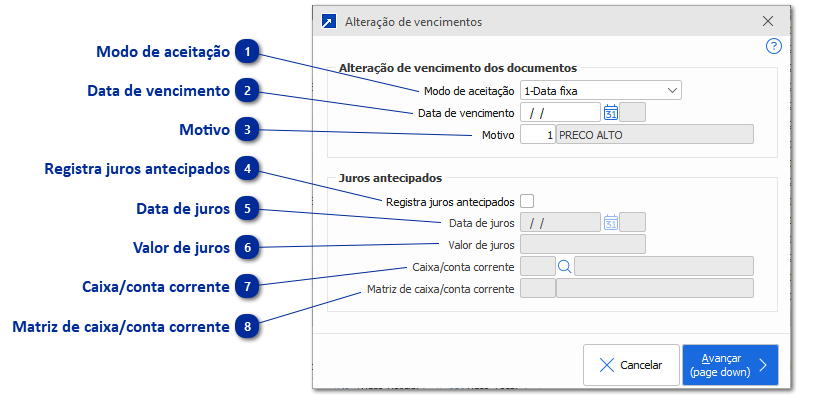Open the Data de vencimento calendar picker
Viewport: 814px width, 405px height.
pos(611,112)
